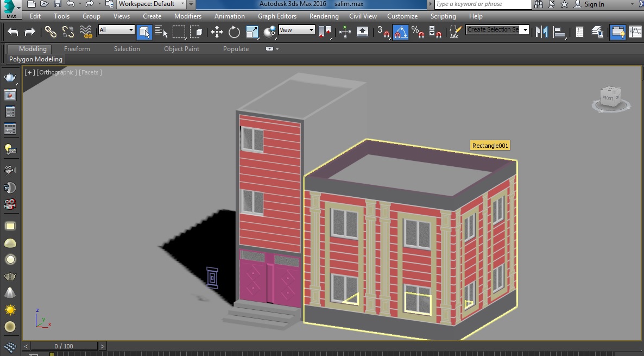Switch to the Freeform ribbon tab
644x356 pixels.
(x=77, y=49)
